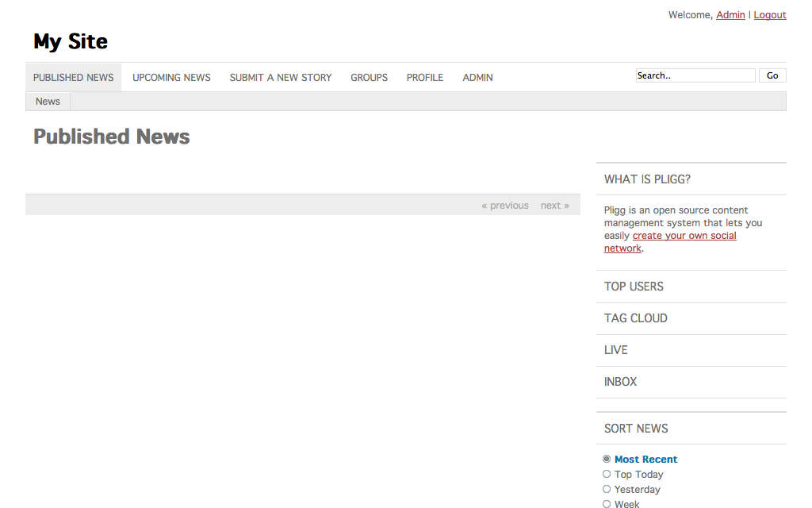
Task: Choose the Yesterday sort radio button
Action: tap(607, 489)
